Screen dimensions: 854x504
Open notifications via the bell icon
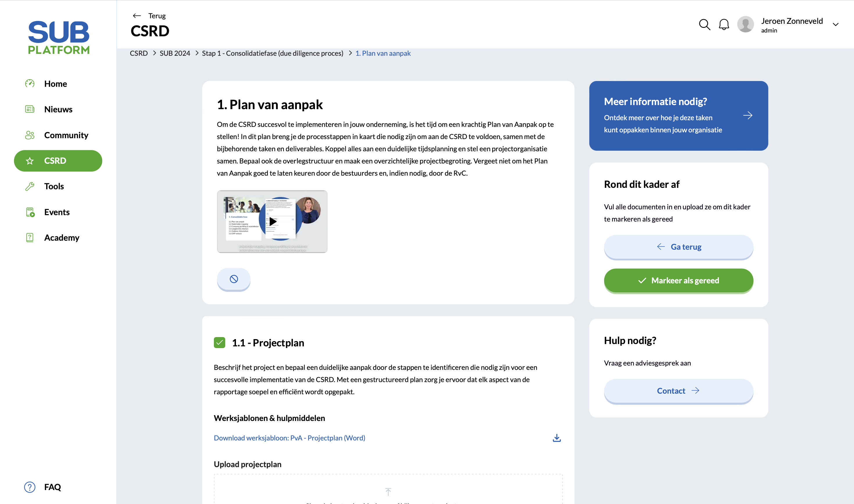[x=724, y=24]
